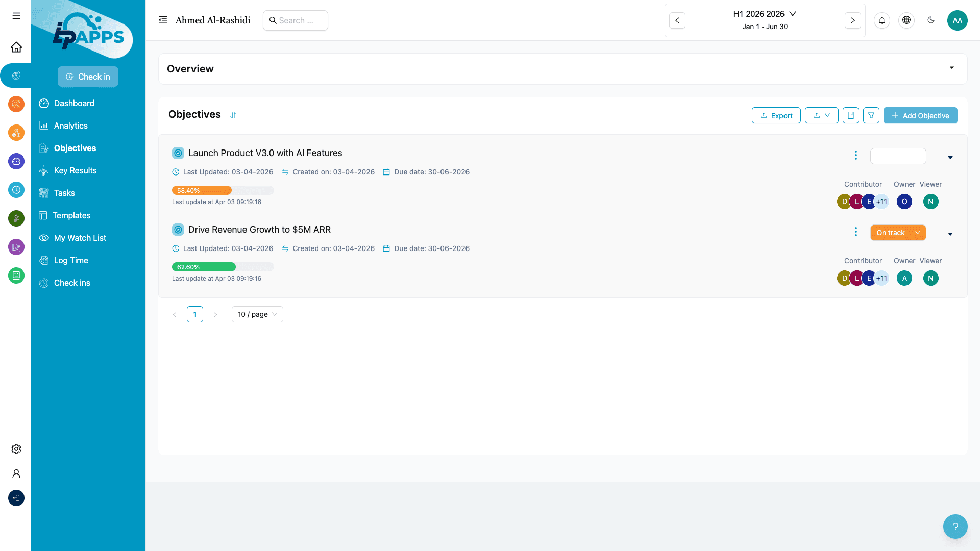
Task: Open the settings gear icon
Action: (x=16, y=449)
